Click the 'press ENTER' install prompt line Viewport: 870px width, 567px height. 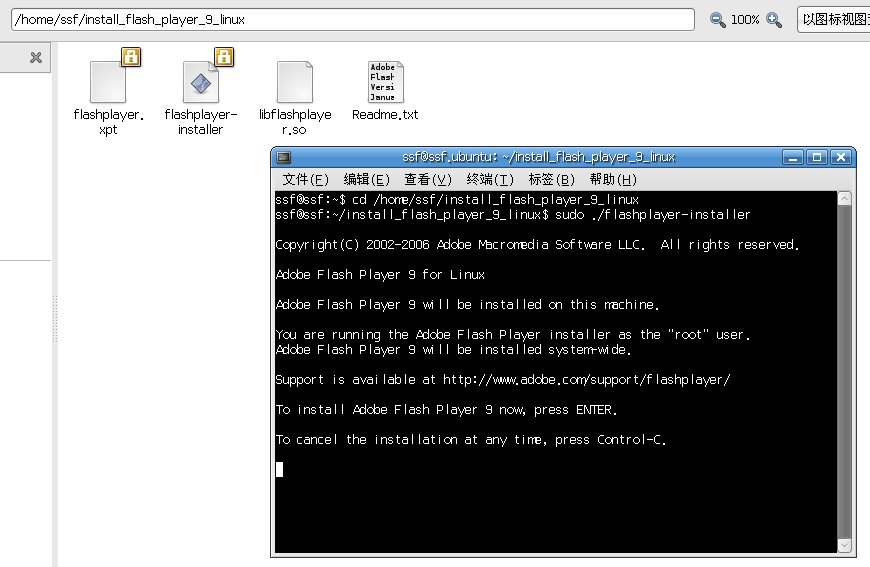446,410
